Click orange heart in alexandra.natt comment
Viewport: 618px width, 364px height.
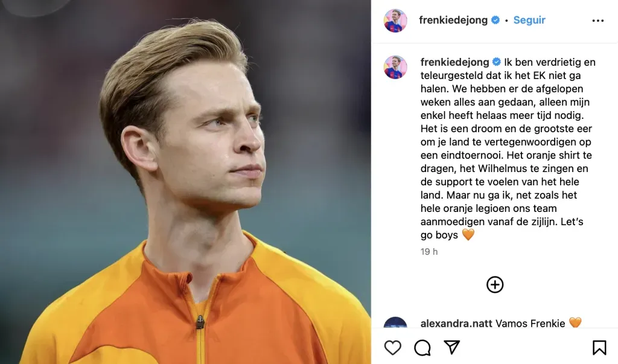[x=575, y=324]
